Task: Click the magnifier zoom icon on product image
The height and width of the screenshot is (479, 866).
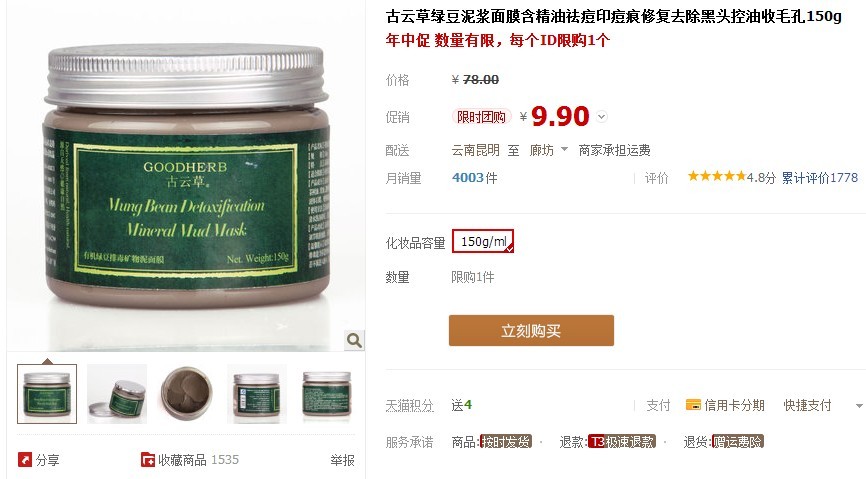Action: pyautogui.click(x=354, y=340)
